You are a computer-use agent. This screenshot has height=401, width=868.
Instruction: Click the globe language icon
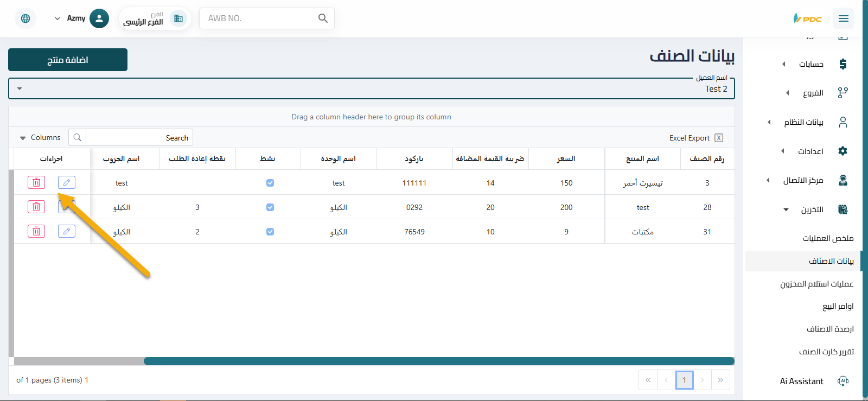tap(25, 18)
